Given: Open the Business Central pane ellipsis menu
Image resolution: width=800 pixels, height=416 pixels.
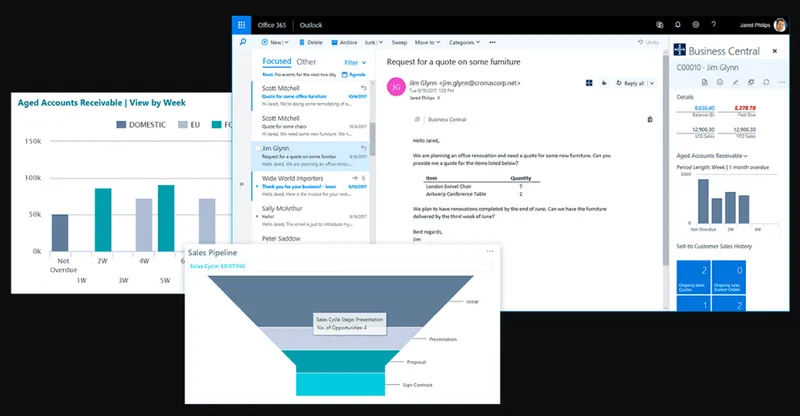Looking at the screenshot, I should (782, 82).
